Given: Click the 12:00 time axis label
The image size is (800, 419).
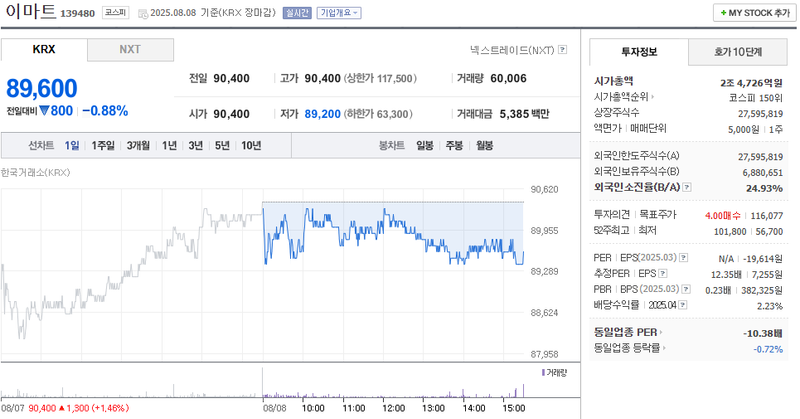Looking at the screenshot, I should 393,408.
